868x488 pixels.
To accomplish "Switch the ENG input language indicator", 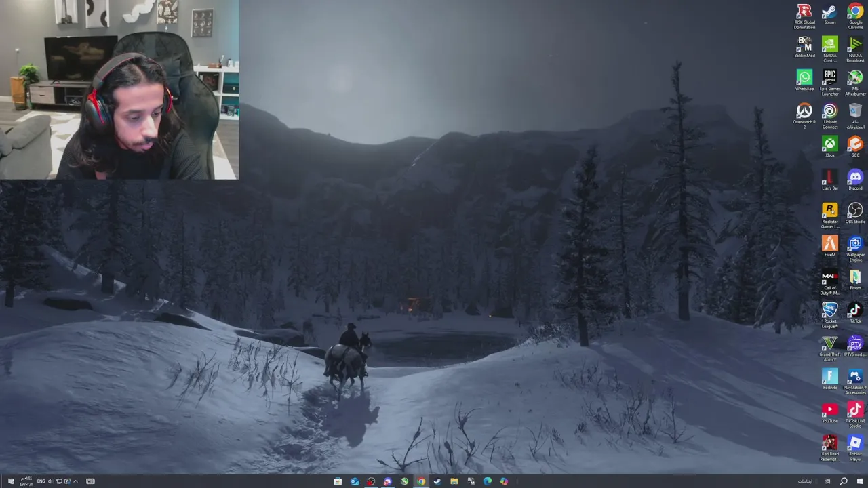I will pyautogui.click(x=41, y=481).
